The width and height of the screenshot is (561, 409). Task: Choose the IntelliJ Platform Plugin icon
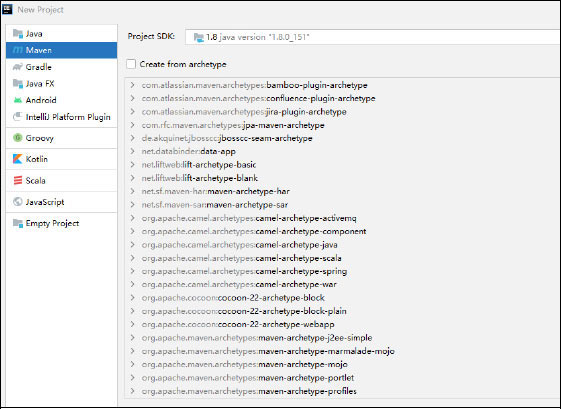click(18, 117)
